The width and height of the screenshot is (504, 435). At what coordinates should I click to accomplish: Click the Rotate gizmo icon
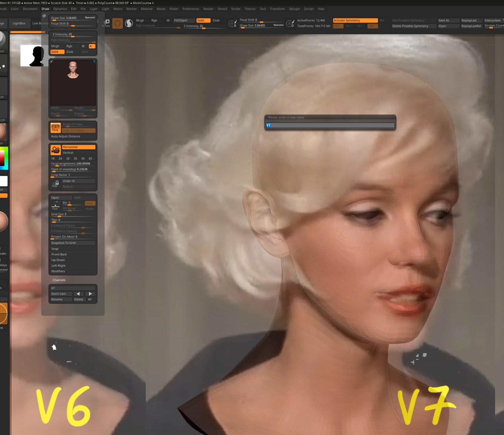106,23
